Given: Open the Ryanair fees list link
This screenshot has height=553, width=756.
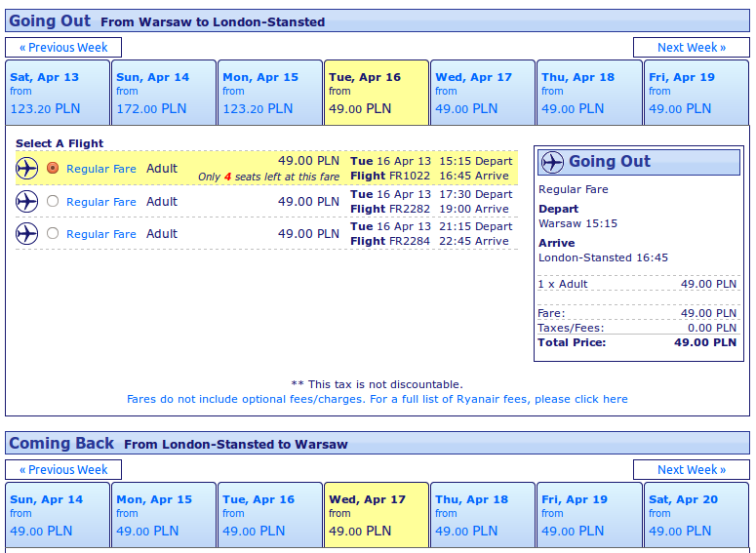Looking at the screenshot, I should click(378, 399).
